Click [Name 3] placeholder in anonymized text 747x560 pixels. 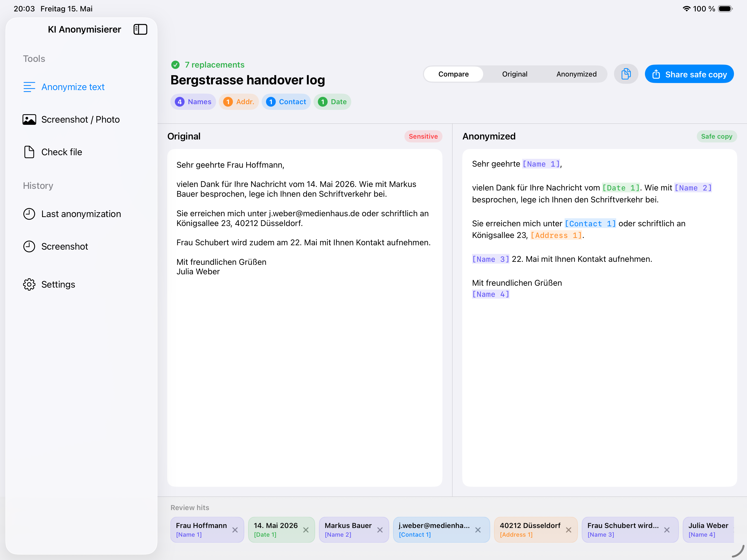point(490,259)
